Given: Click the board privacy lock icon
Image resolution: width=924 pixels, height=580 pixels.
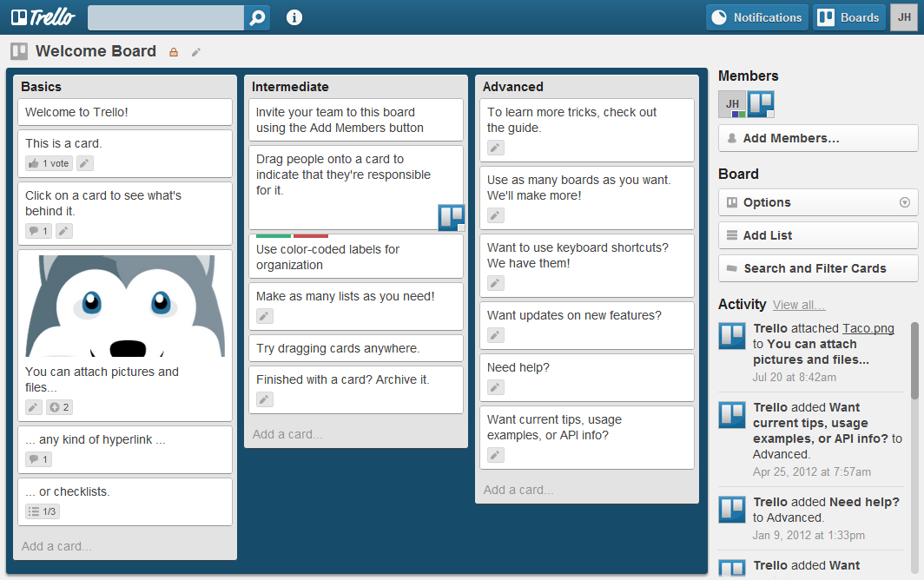Looking at the screenshot, I should 174,52.
